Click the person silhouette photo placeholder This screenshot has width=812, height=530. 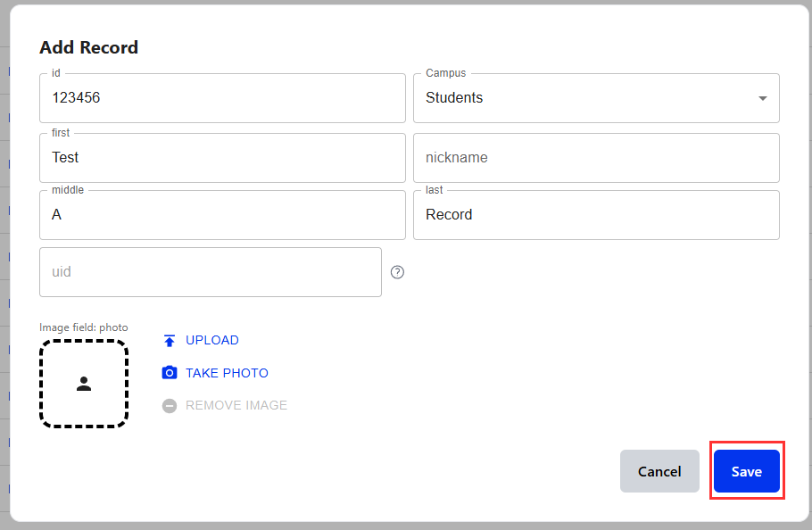click(84, 384)
